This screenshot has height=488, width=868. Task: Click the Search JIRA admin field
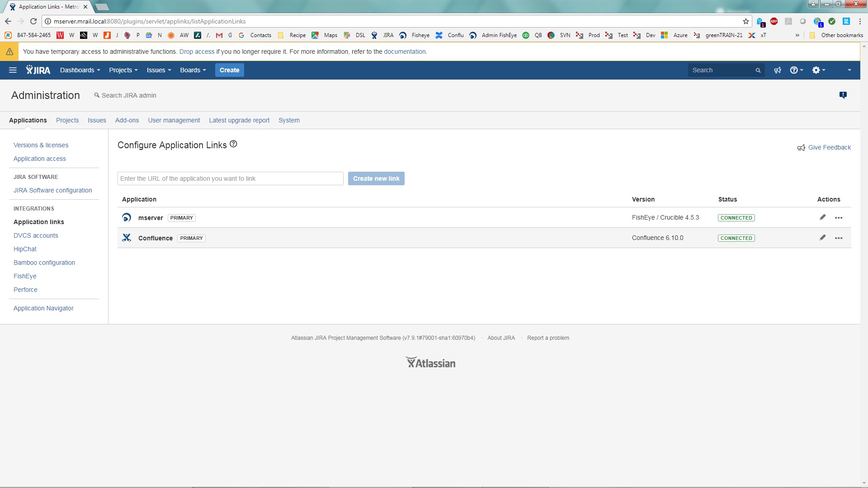point(126,95)
